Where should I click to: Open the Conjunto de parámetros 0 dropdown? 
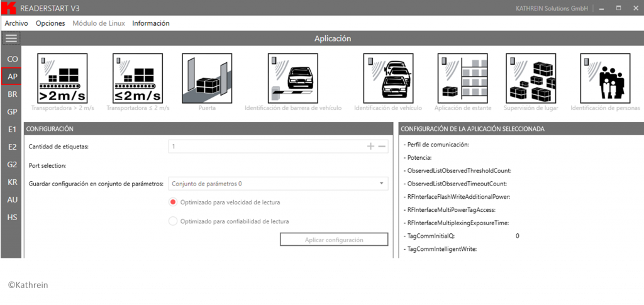click(278, 184)
